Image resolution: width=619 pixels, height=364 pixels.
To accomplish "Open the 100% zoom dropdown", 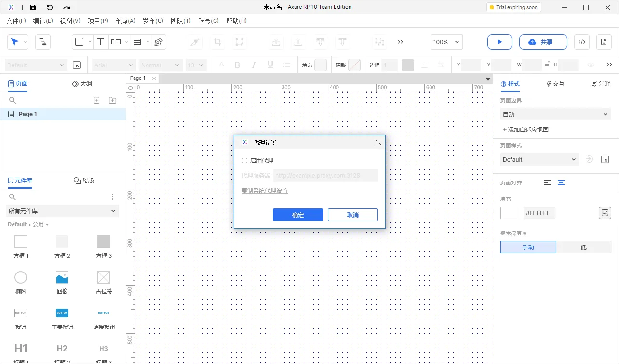I will [x=446, y=42].
